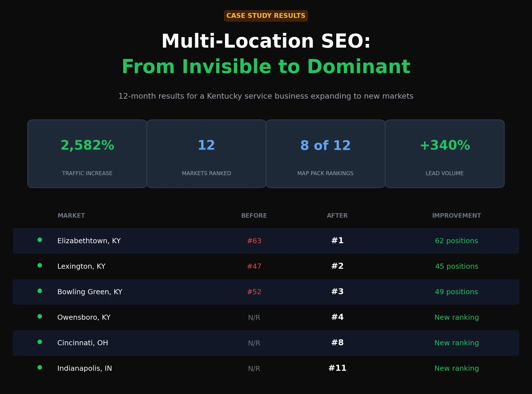Select the +340% lead volume stat card
The width and height of the screenshot is (532, 394).
point(445,154)
